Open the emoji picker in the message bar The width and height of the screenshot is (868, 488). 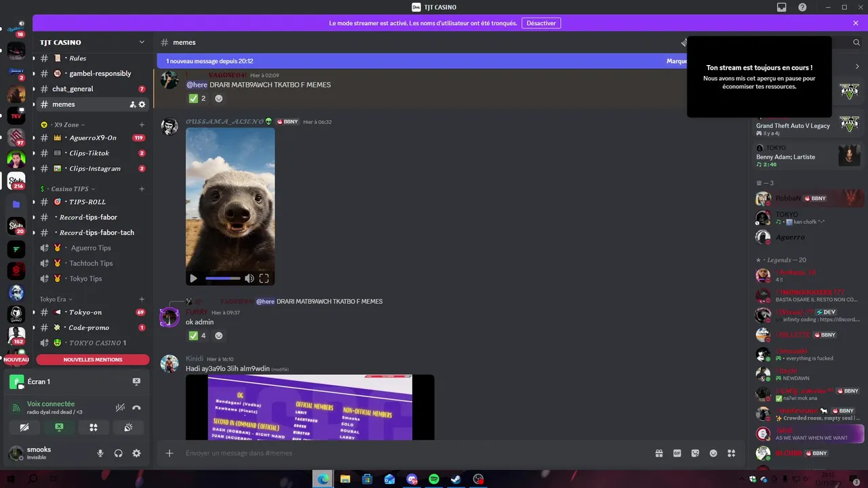[x=713, y=453]
